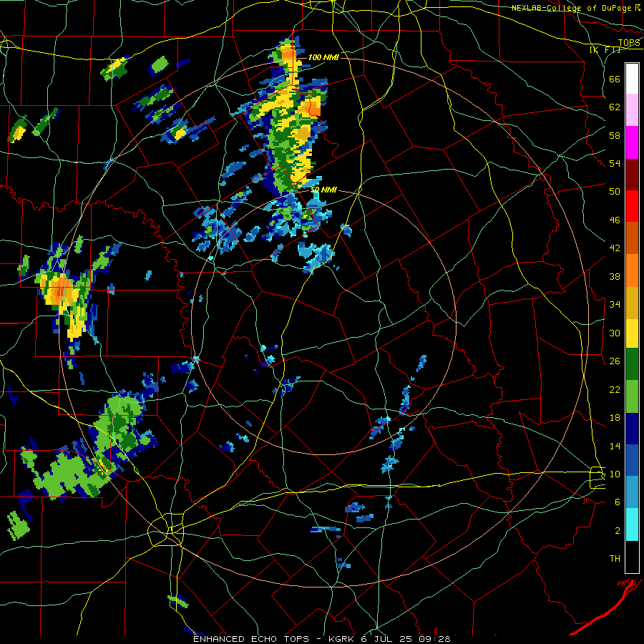This screenshot has height=644, width=644.
Task: Click the legend value 26
Action: click(x=615, y=361)
